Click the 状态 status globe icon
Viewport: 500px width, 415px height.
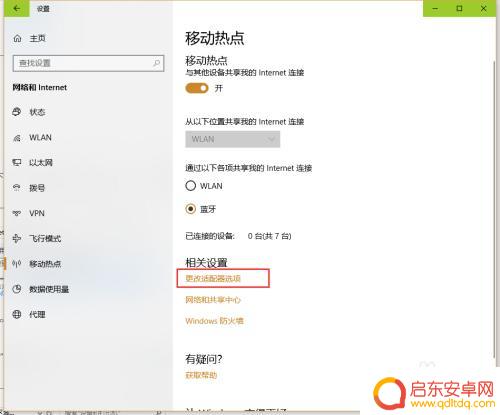[x=17, y=112]
